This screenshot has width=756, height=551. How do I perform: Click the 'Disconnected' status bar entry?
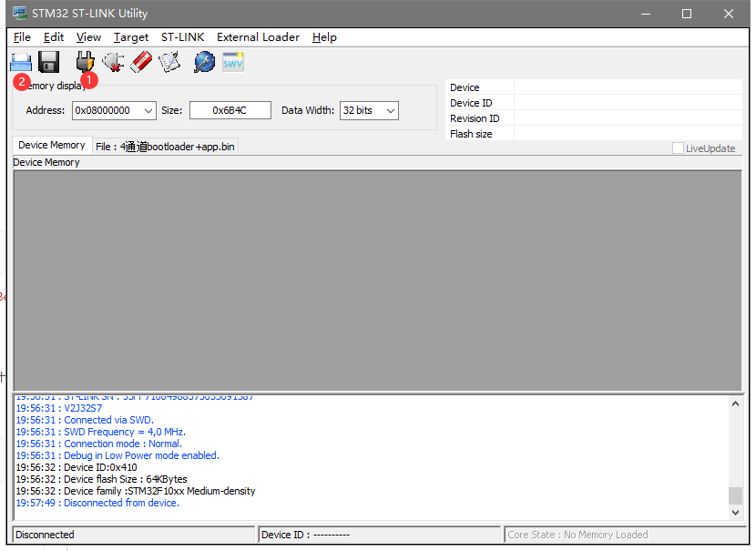(134, 535)
